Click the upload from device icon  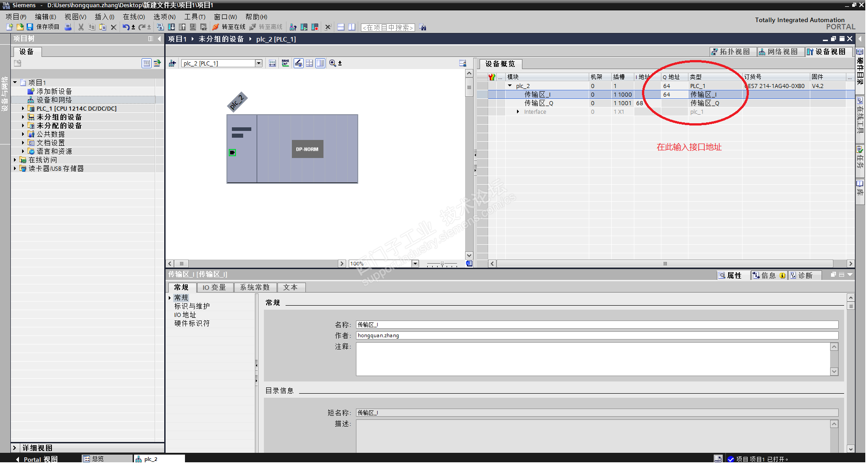click(x=182, y=27)
